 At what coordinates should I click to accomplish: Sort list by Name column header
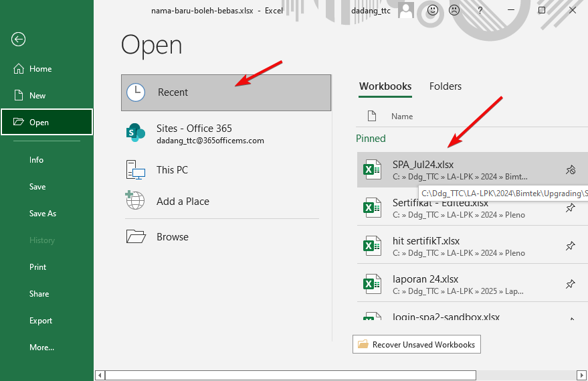(x=402, y=117)
